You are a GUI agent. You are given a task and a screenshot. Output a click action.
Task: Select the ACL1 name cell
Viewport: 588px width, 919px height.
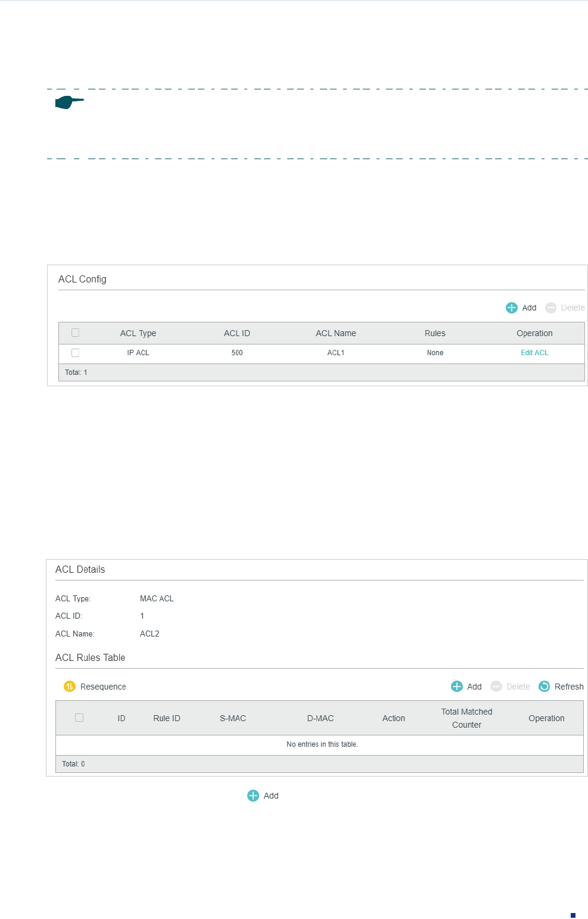[336, 353]
